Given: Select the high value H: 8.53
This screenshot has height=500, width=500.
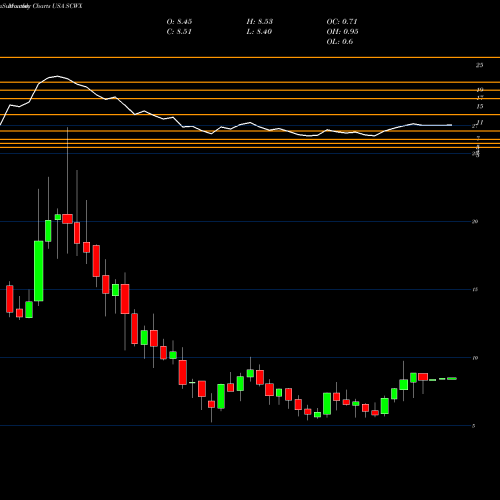Looking at the screenshot, I should pyautogui.click(x=260, y=22).
